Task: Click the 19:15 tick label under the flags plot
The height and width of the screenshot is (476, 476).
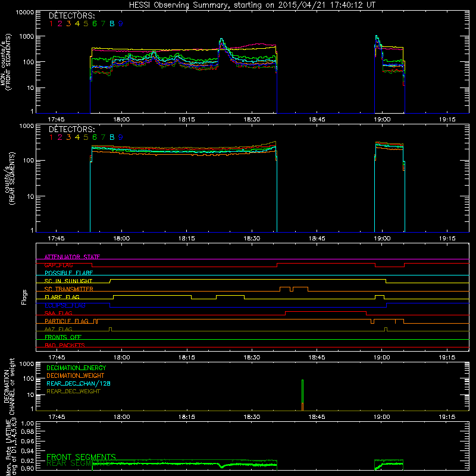Action: click(447, 358)
